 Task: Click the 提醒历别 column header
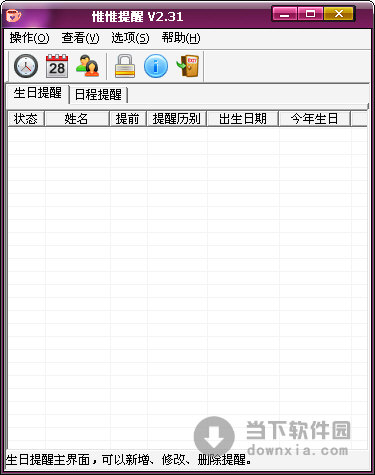click(177, 119)
